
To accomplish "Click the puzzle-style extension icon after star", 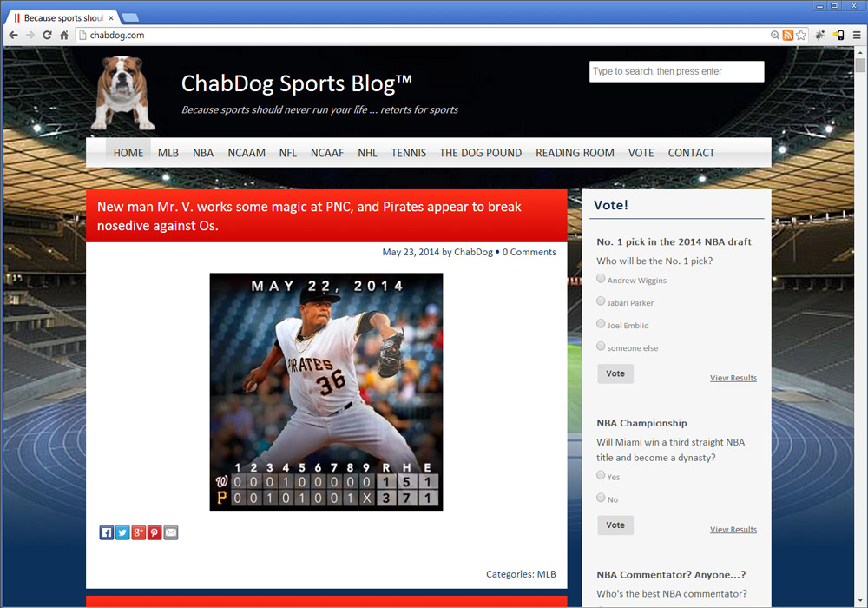I will 820,35.
